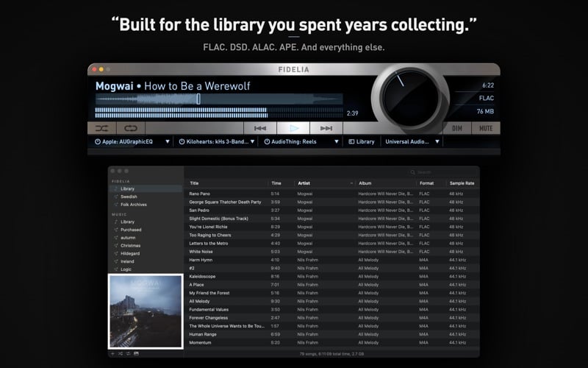Click the Play button in the player
Viewport: 588px width, 368px height.
point(293,128)
